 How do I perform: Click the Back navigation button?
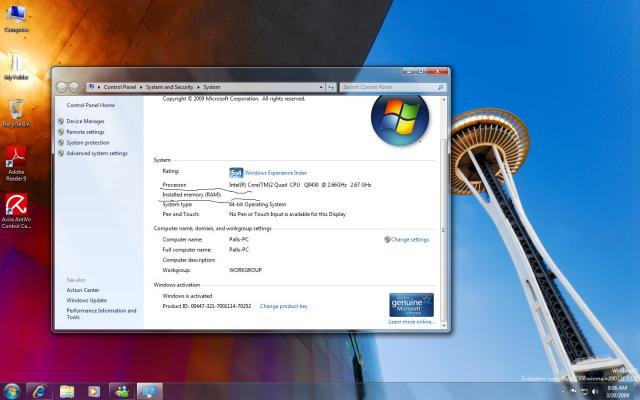tap(62, 87)
